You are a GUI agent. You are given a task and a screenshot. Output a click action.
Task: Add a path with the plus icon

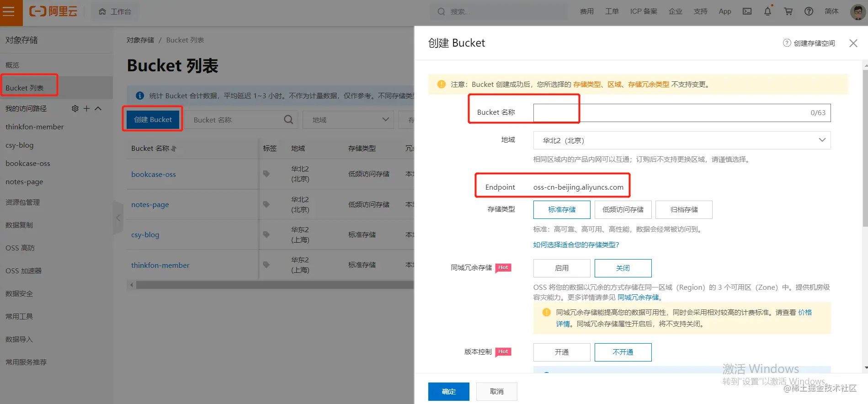click(86, 108)
